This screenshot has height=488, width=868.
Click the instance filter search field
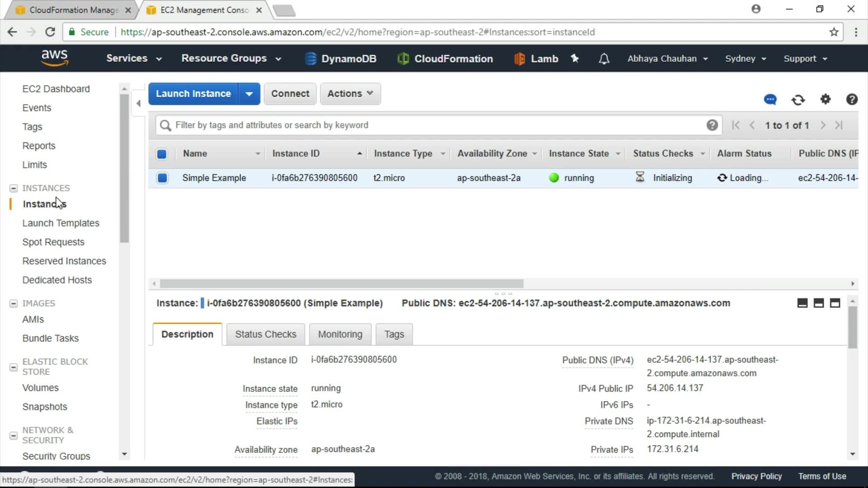tap(434, 125)
